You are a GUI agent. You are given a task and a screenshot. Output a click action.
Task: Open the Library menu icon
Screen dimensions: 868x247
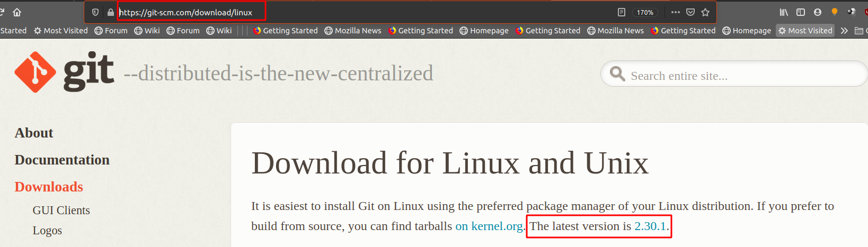[x=784, y=12]
